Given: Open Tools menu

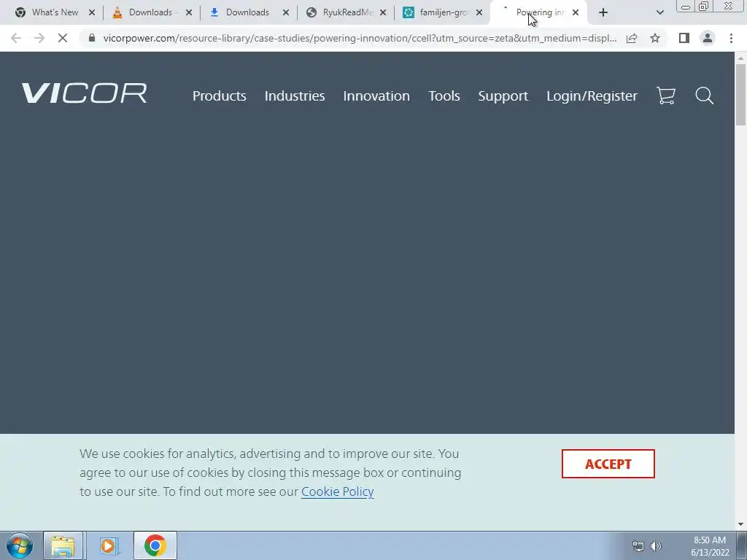Looking at the screenshot, I should [444, 96].
